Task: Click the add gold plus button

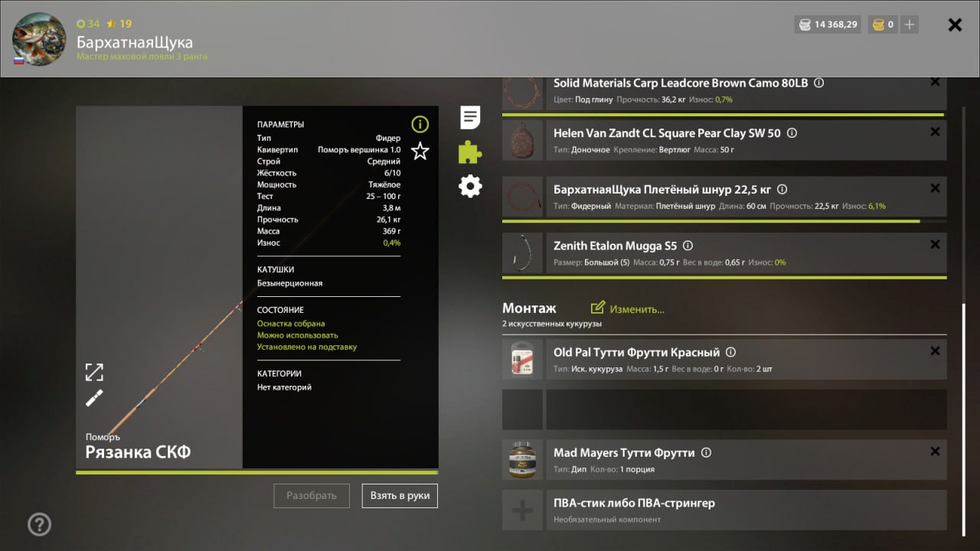Action: pos(910,24)
